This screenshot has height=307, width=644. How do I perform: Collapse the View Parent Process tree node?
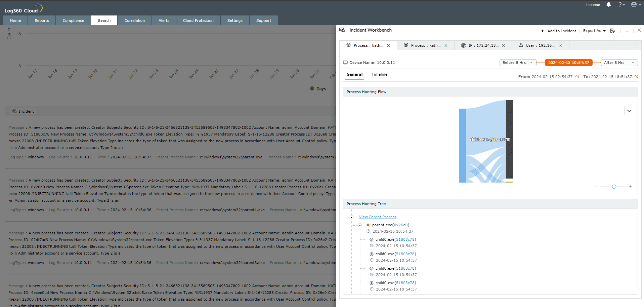[352, 217]
